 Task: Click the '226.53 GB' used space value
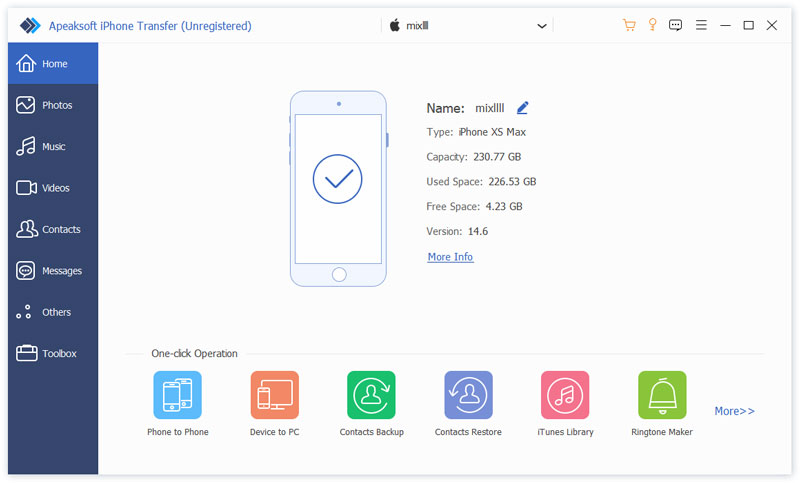point(512,182)
